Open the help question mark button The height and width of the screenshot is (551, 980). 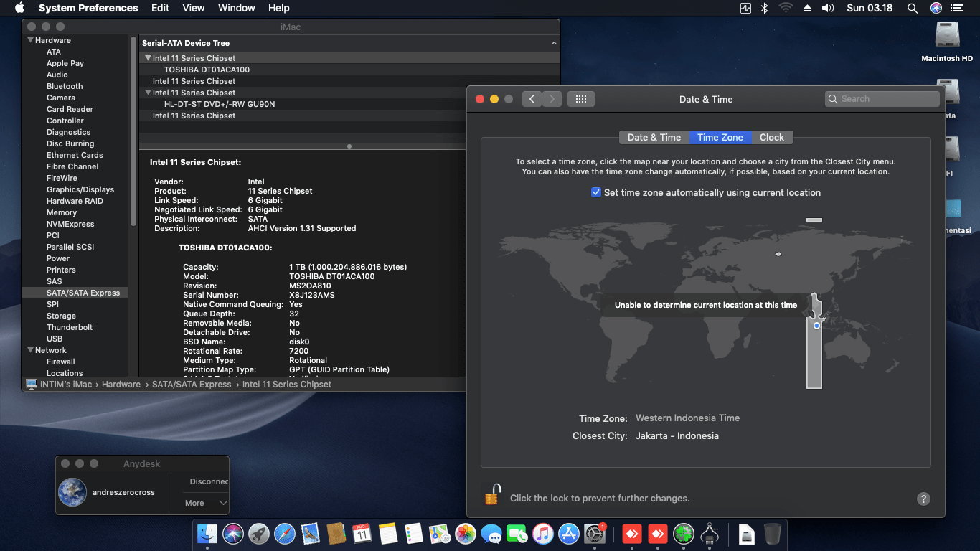pyautogui.click(x=923, y=499)
